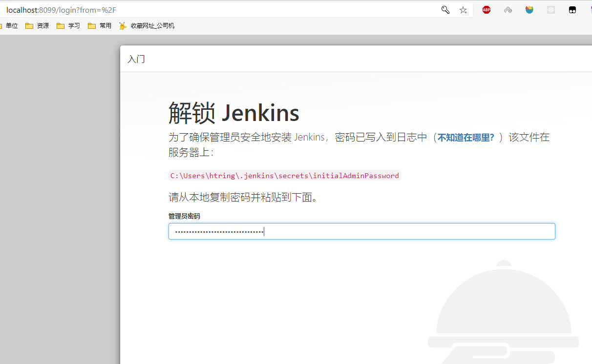Open the 收藏网址_公司机 bookmark
592x364 pixels.
coord(147,26)
